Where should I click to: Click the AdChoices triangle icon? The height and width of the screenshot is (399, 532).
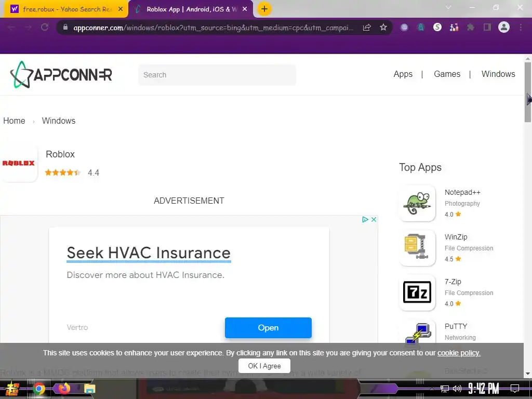click(365, 220)
